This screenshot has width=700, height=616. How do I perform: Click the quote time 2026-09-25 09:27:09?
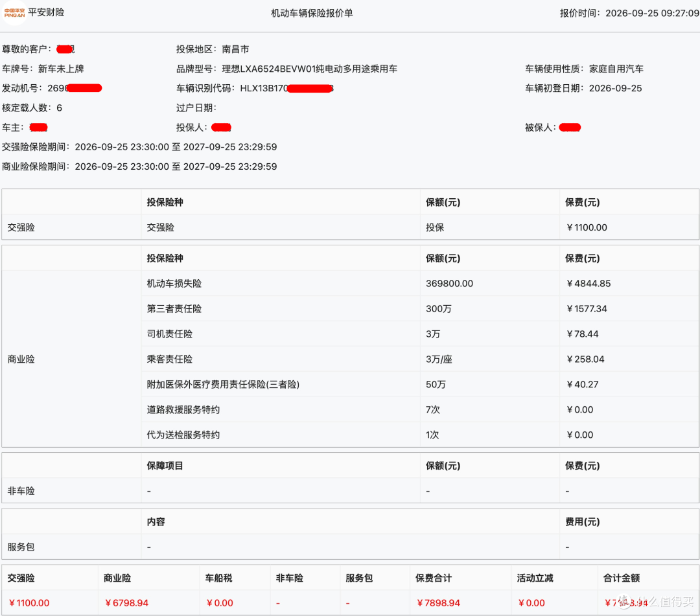pyautogui.click(x=652, y=14)
